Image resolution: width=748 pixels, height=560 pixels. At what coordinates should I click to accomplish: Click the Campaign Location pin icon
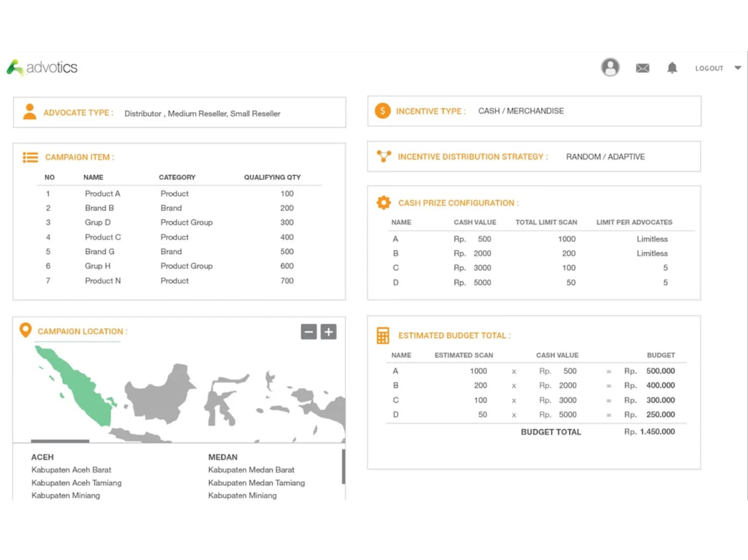coord(25,330)
